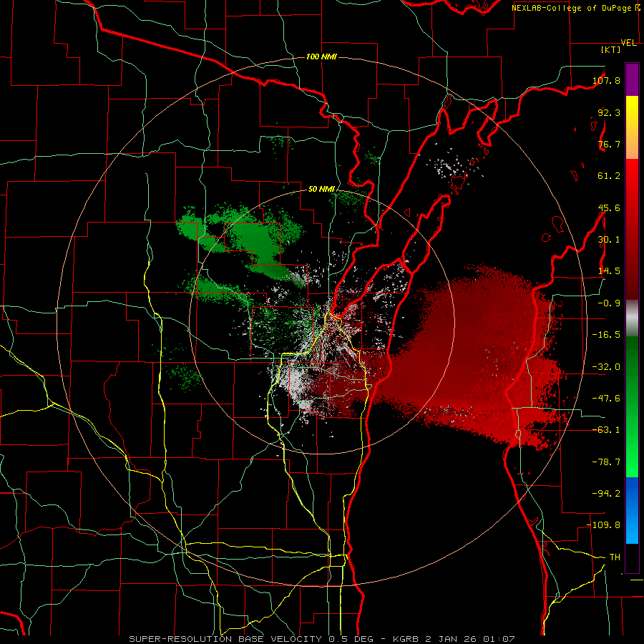The width and height of the screenshot is (644, 644).
Task: Click the -32.0 scale value
Action: 606,367
